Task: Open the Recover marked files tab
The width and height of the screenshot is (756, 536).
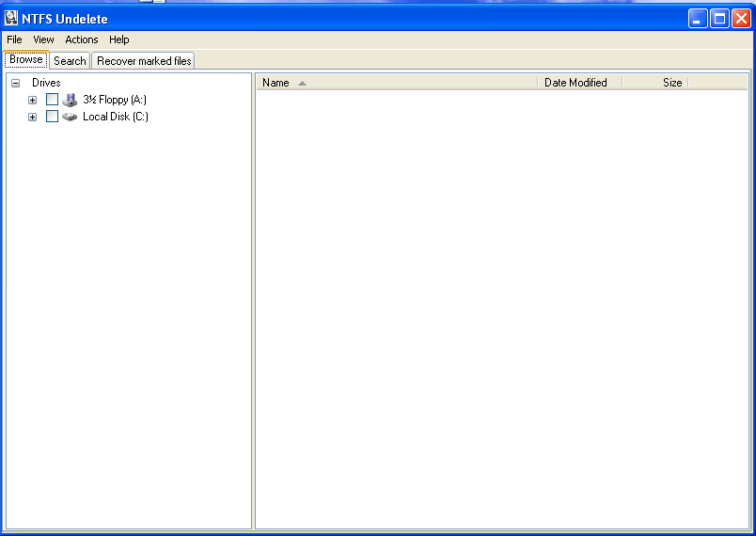Action: pyautogui.click(x=144, y=61)
